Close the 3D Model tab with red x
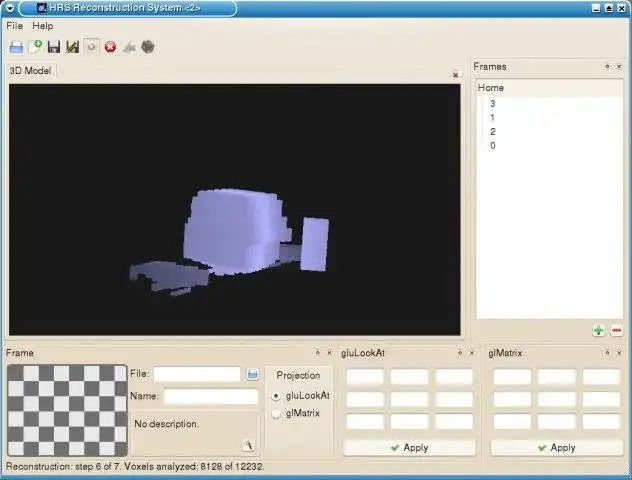Screen dimensions: 632x480 coord(455,75)
